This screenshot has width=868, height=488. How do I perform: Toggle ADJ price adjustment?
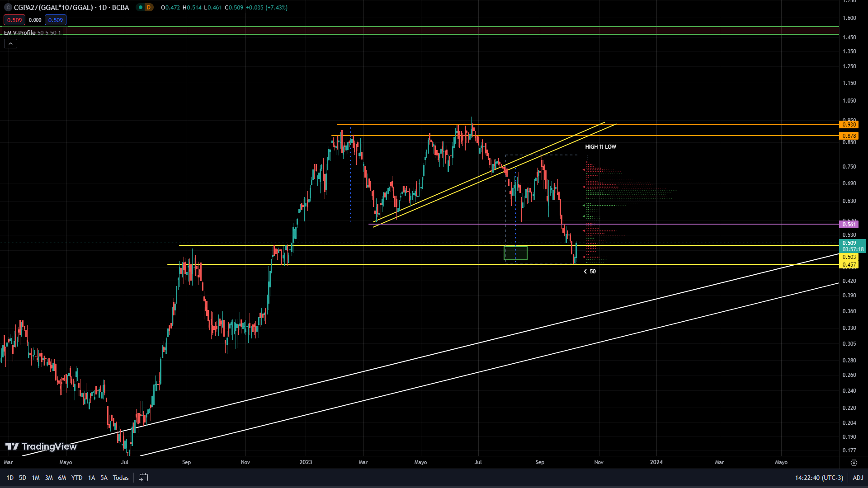858,478
